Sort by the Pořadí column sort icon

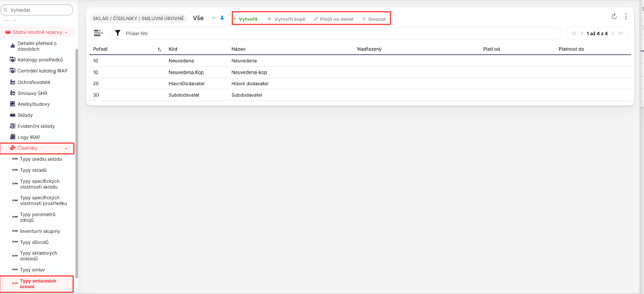(x=159, y=49)
